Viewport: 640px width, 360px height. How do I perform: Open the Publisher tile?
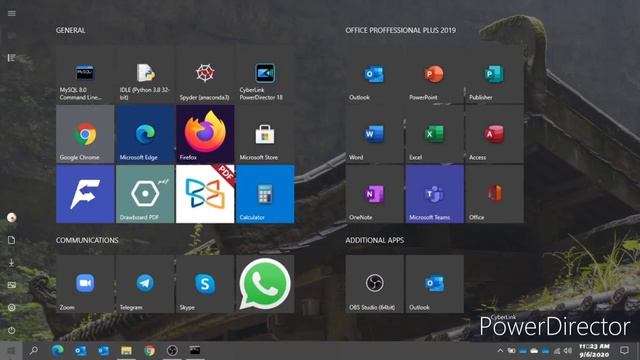494,74
